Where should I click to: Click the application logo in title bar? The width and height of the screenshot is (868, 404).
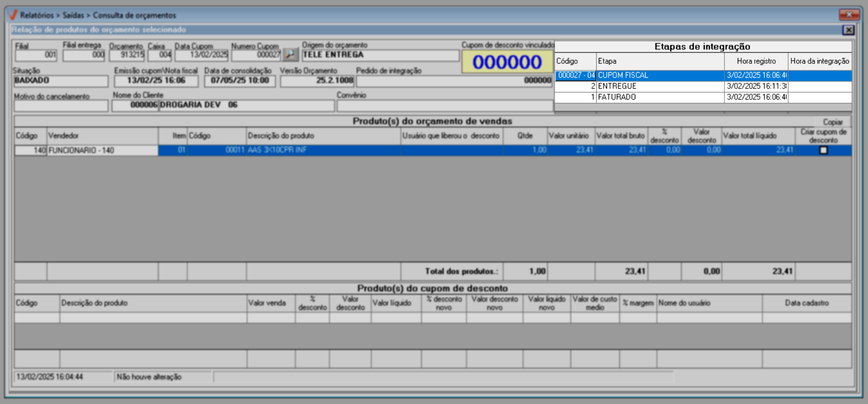click(x=13, y=15)
